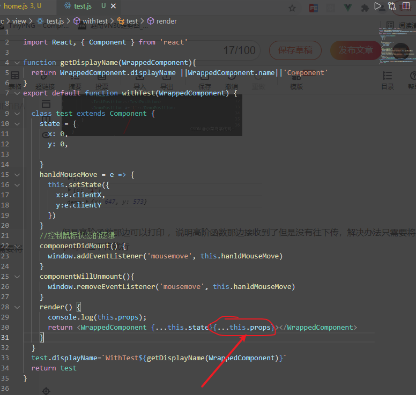Screen dimensions: 416x395
Task: Click 'extends' keyword on line 9
Action: [91, 114]
